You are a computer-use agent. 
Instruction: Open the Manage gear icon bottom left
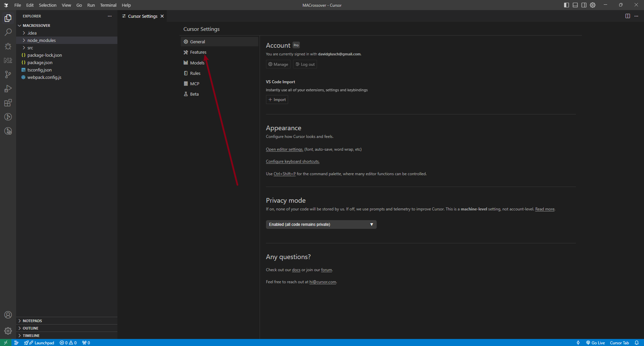point(8,331)
